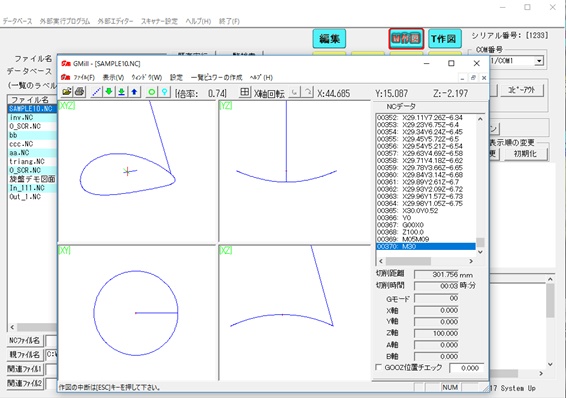
Task: Click the T作図 button
Action: pyautogui.click(x=445, y=39)
